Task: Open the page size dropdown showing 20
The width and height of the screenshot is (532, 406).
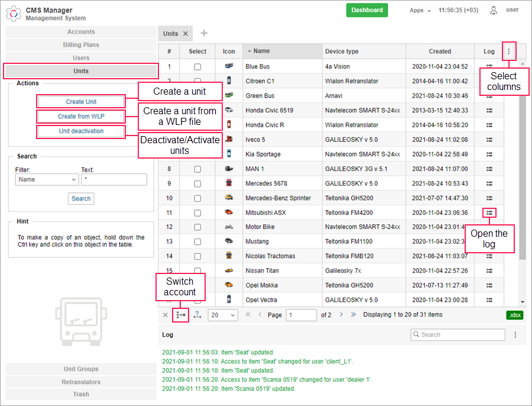Action: click(223, 315)
